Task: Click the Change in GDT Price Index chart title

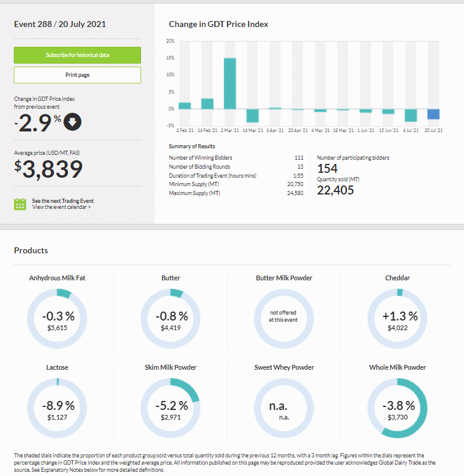Action: pos(218,24)
